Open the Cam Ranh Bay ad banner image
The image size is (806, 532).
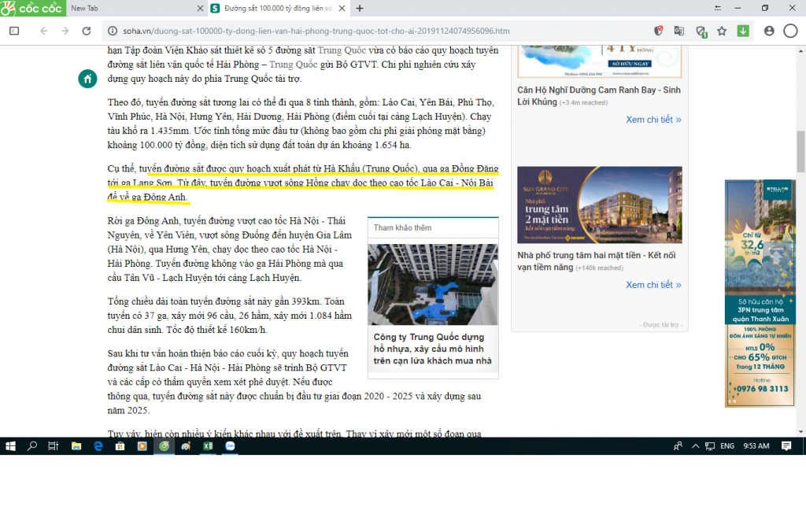coord(599,61)
